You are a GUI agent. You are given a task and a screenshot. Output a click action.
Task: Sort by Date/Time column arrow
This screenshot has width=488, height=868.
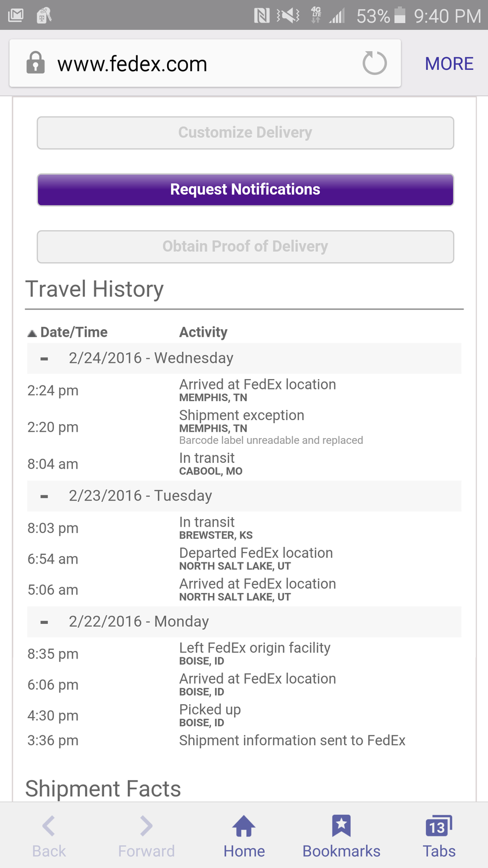[x=32, y=333]
